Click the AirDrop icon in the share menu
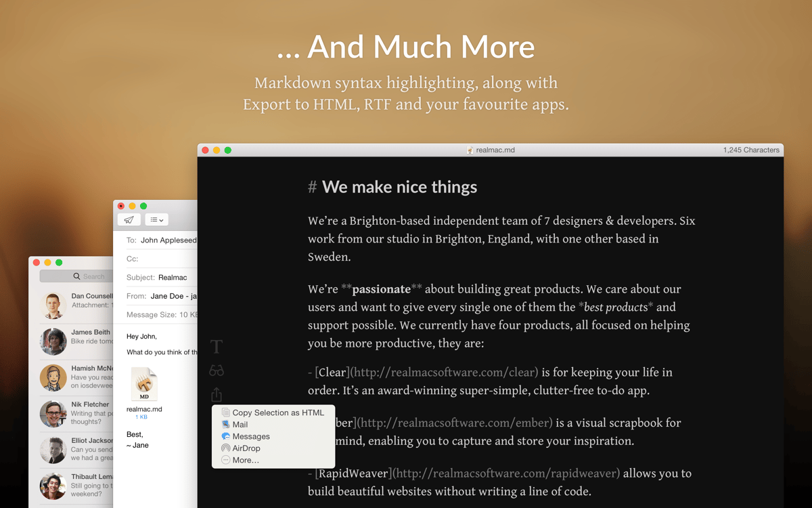This screenshot has width=812, height=508. pos(226,448)
